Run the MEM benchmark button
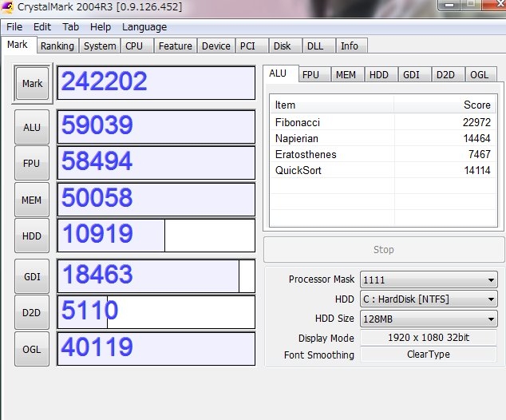This screenshot has height=420, width=506. [32, 200]
